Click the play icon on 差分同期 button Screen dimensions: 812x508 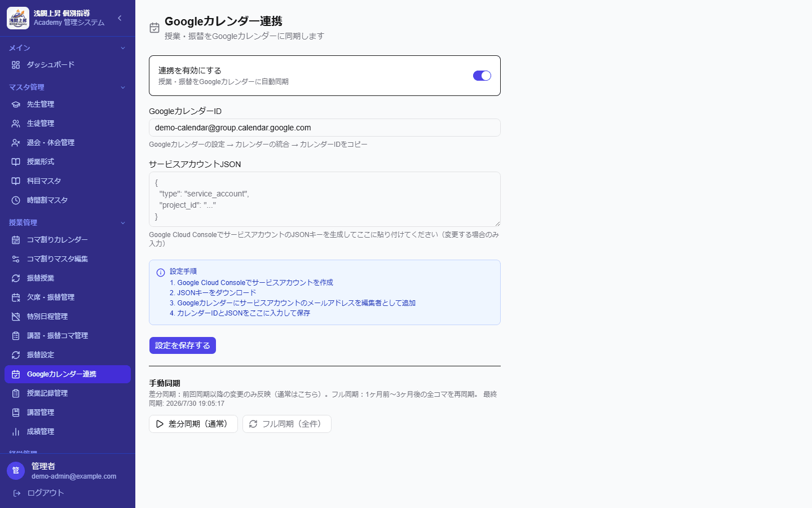click(160, 424)
